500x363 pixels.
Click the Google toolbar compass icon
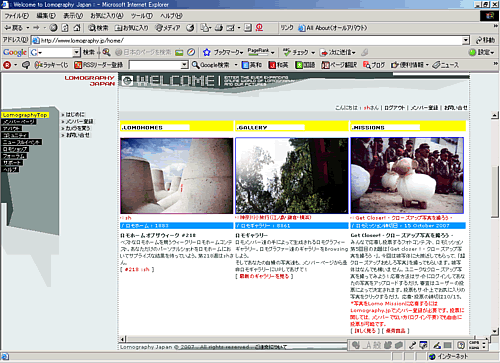(191, 52)
